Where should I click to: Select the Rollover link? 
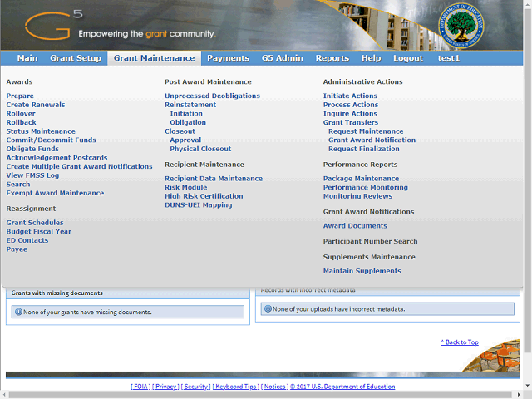pyautogui.click(x=21, y=113)
